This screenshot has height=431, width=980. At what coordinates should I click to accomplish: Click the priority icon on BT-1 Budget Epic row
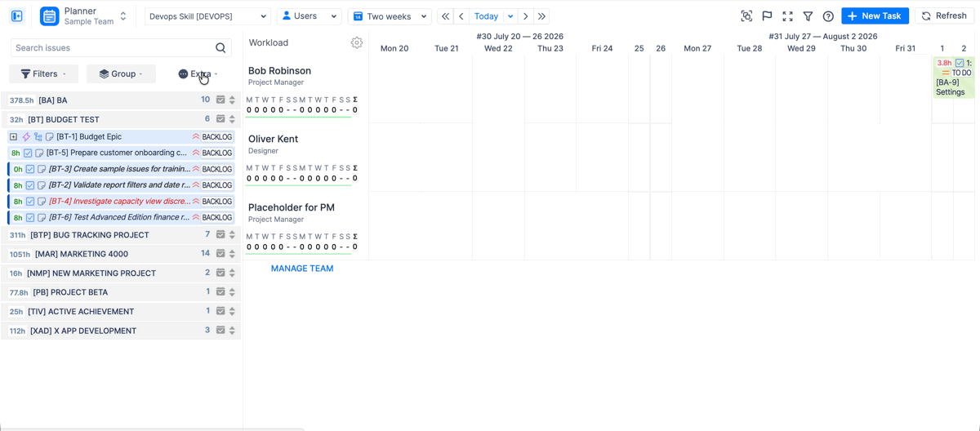tap(196, 137)
